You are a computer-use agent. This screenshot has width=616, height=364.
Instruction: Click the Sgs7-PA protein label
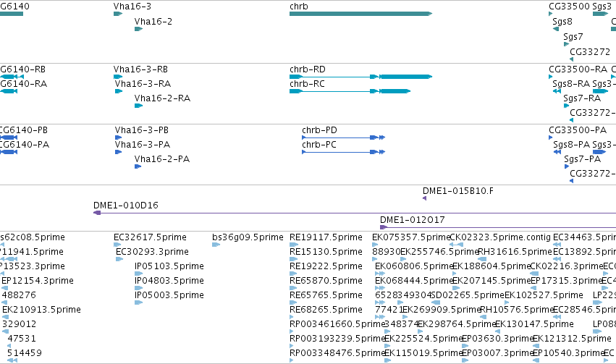[582, 159]
